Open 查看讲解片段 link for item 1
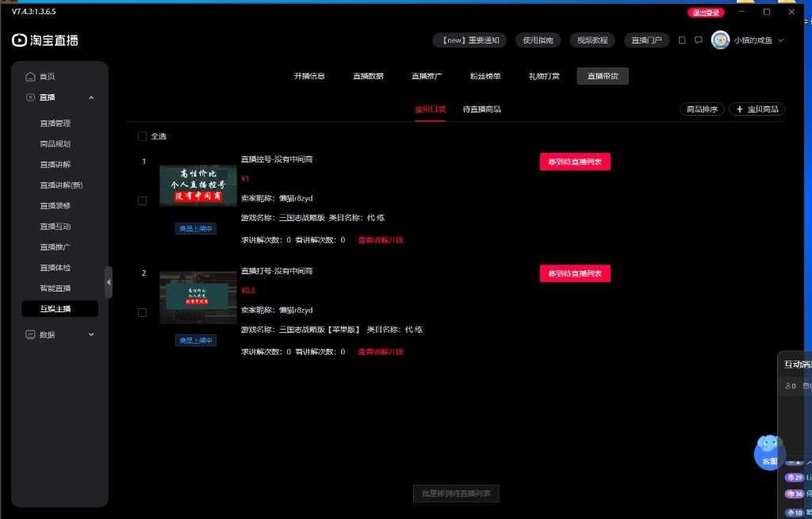Screen dimensions: 812x519 381,240
